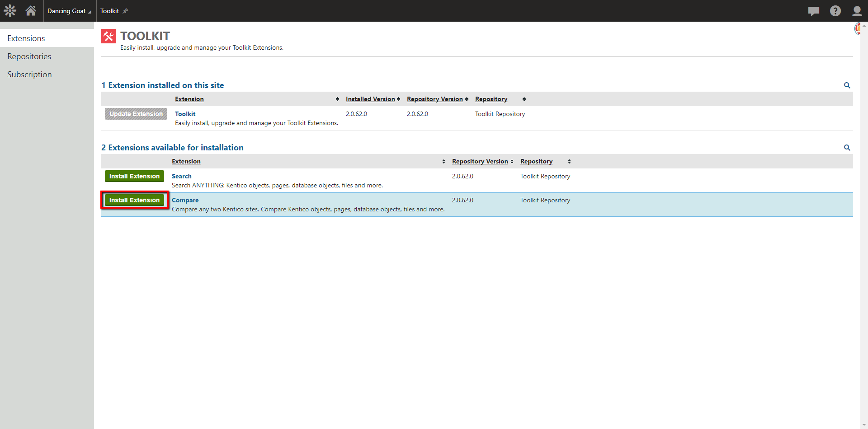Toggle sort arrows beside available Repository header

pyautogui.click(x=569, y=162)
